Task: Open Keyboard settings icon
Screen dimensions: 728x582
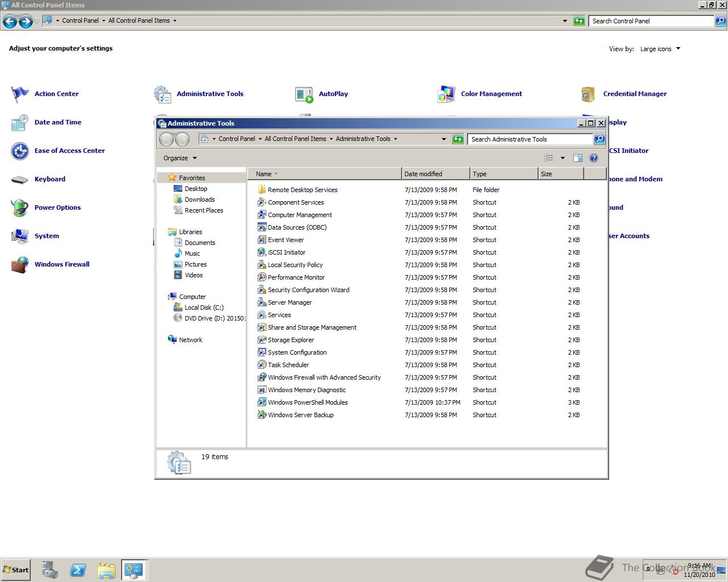Action: (20, 180)
